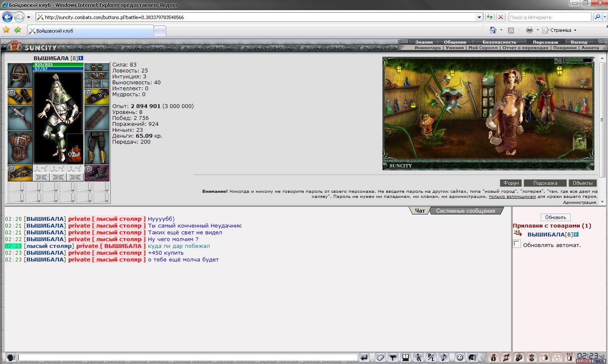The height and width of the screenshot is (364, 608).
Task: Select the Персонаж menu
Action: pos(546,42)
